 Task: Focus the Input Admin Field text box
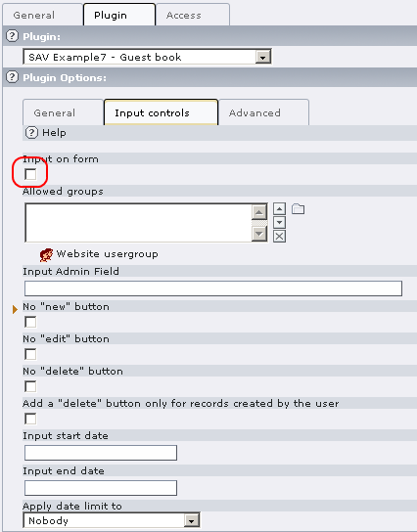coord(213,288)
